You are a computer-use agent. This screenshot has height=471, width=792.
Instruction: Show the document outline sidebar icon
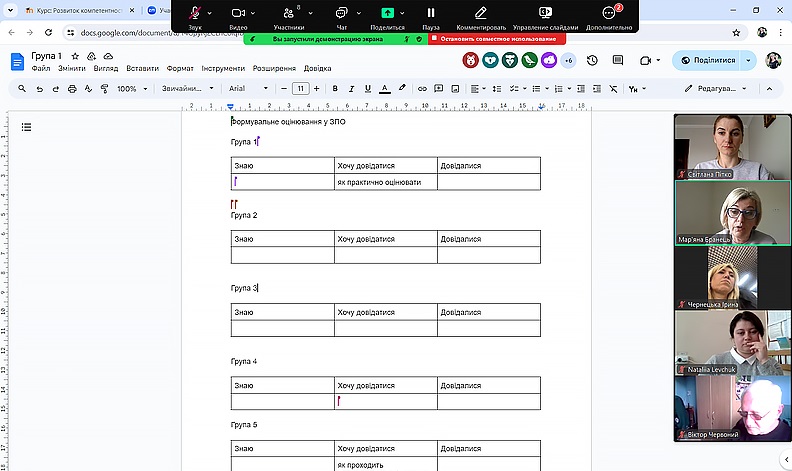27,127
